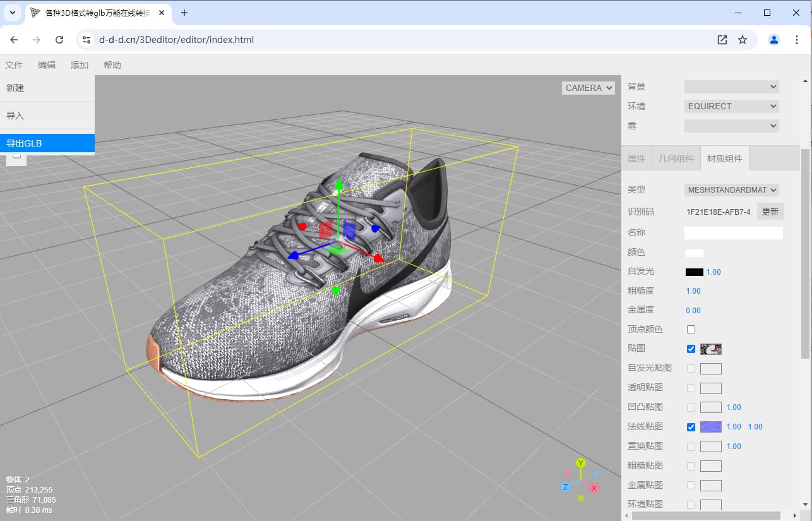The width and height of the screenshot is (812, 521).
Task: Click the blue Z-axis gizmo arrow
Action: [x=292, y=256]
